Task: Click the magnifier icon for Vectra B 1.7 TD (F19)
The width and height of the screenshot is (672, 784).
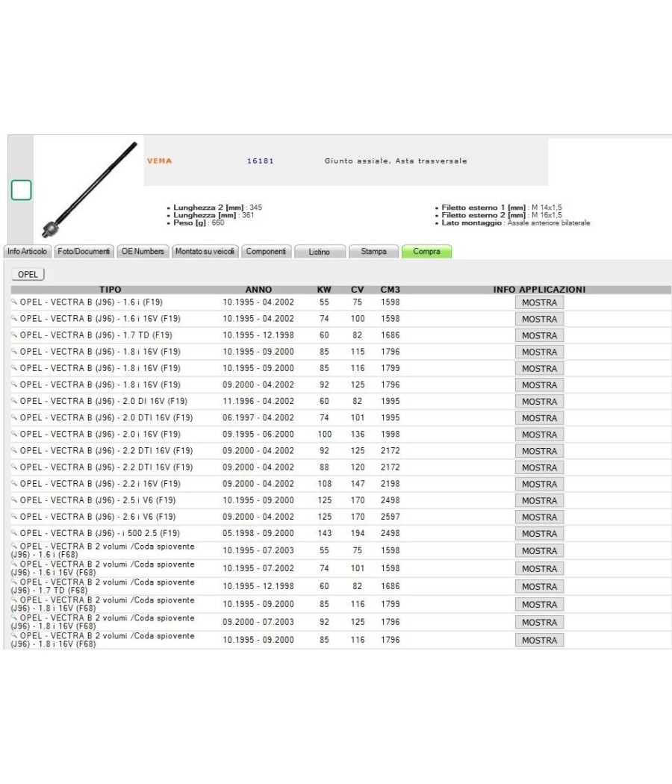Action: coord(14,335)
